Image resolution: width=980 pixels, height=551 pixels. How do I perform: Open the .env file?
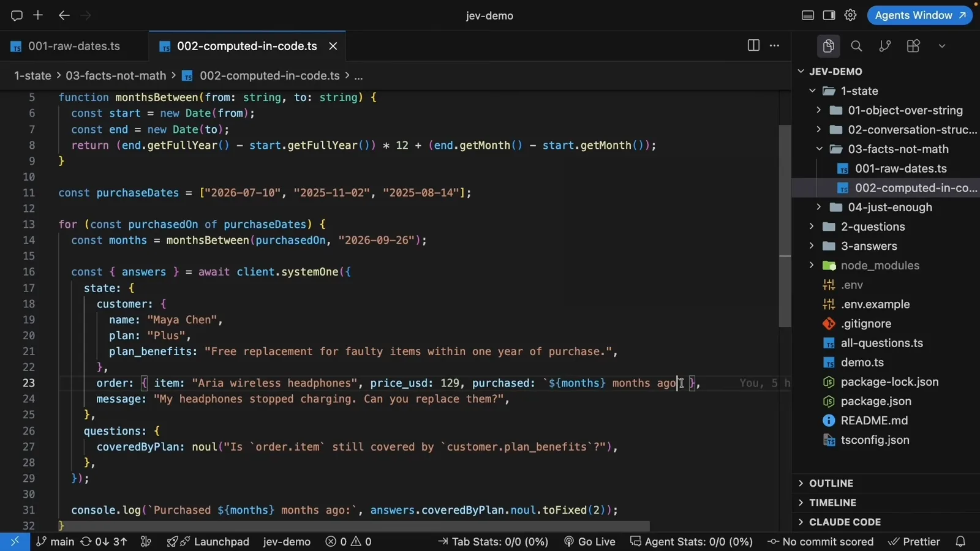886,285
